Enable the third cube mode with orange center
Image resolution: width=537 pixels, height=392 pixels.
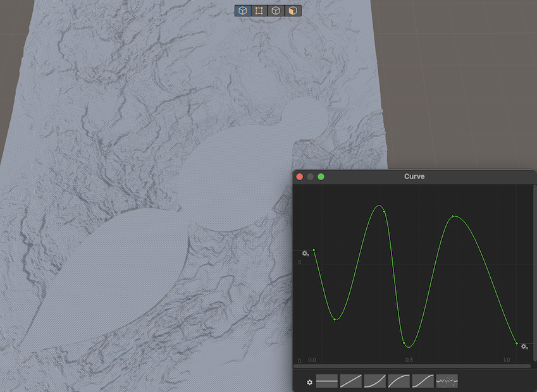pos(276,11)
